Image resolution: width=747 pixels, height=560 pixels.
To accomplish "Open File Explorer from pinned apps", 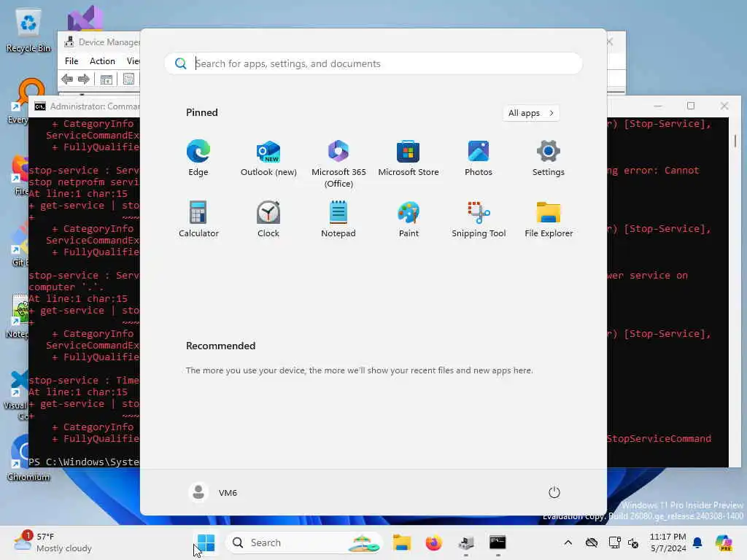I will [549, 219].
